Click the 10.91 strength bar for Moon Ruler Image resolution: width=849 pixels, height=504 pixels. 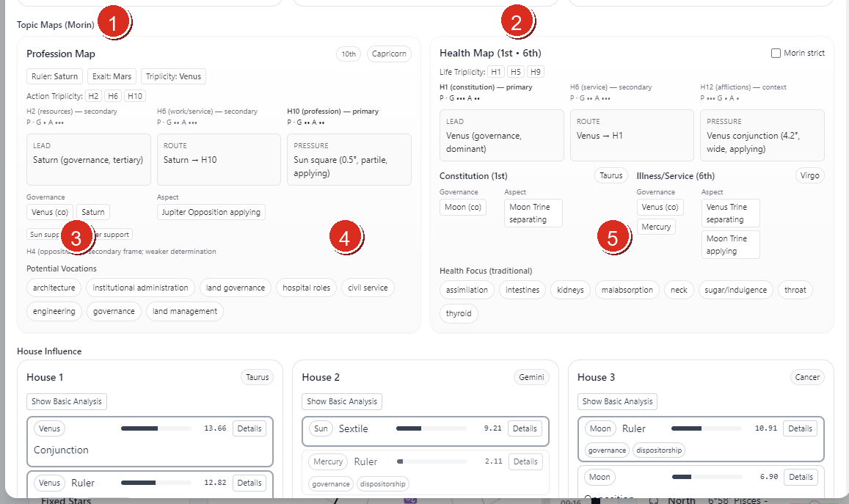tap(707, 428)
